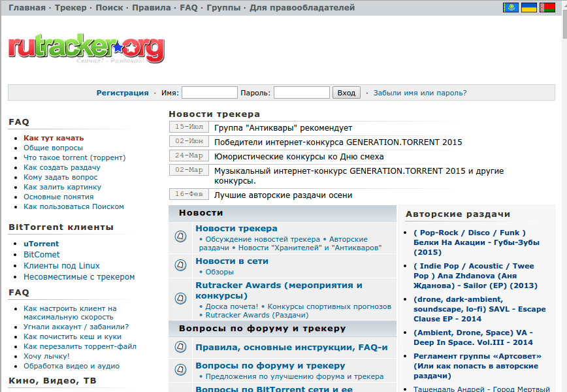Click forum icon beside Вопросы по форуму и трекеру
The image size is (567, 392).
click(180, 369)
